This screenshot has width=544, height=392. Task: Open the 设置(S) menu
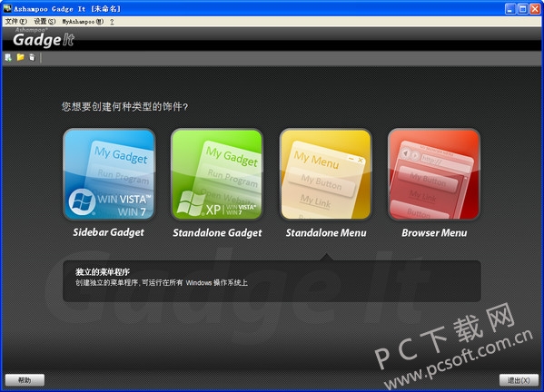pos(45,22)
